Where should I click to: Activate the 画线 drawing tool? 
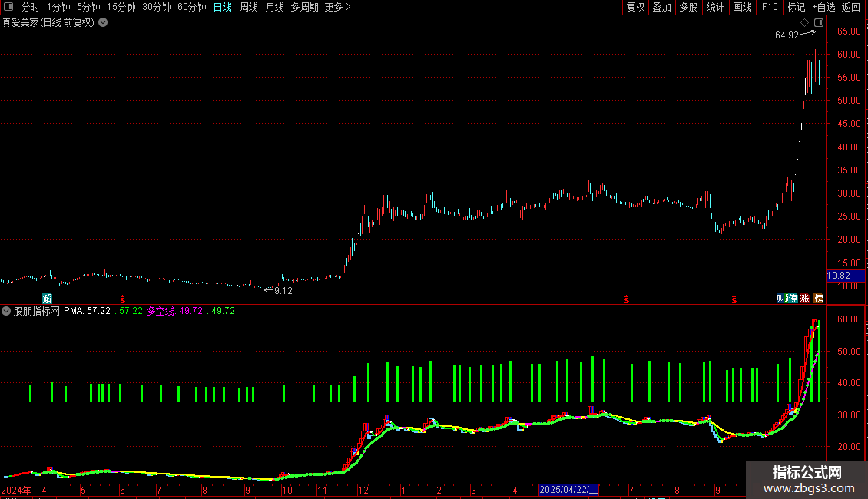[742, 7]
